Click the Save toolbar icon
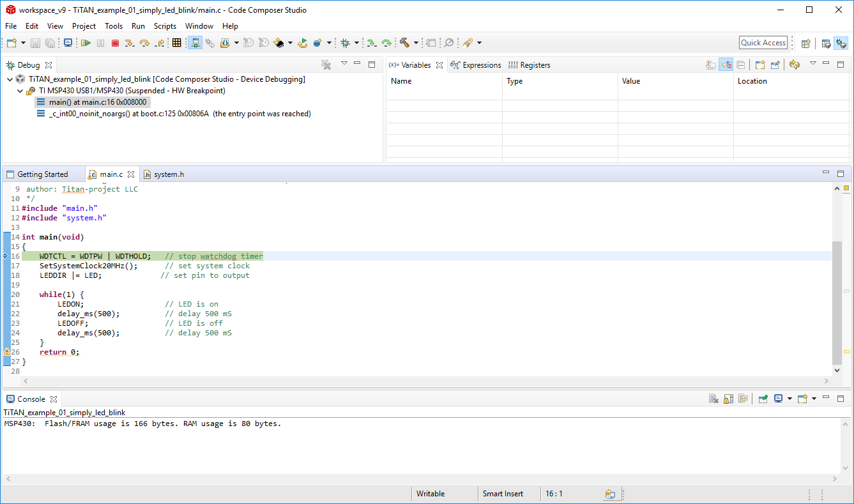This screenshot has height=504, width=854. point(35,43)
